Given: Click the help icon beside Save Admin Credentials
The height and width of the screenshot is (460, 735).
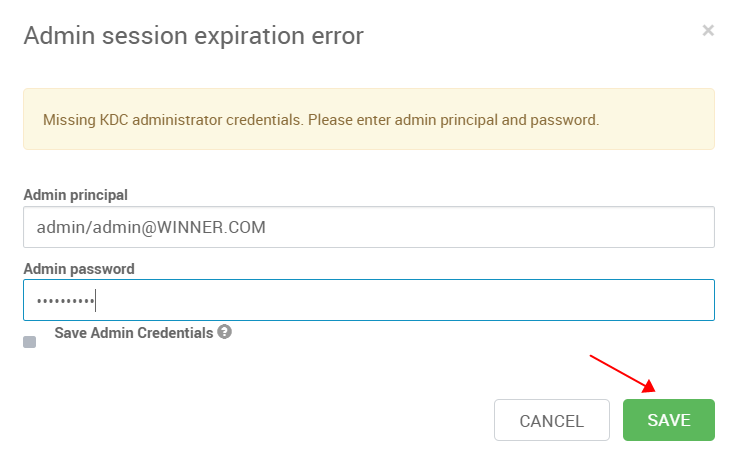Looking at the screenshot, I should click(225, 332).
